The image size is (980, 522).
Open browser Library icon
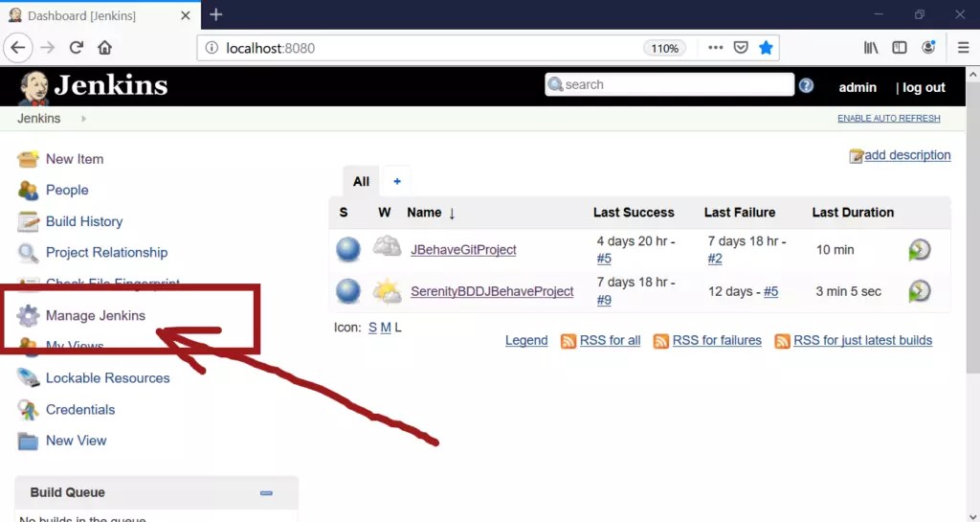coord(871,48)
